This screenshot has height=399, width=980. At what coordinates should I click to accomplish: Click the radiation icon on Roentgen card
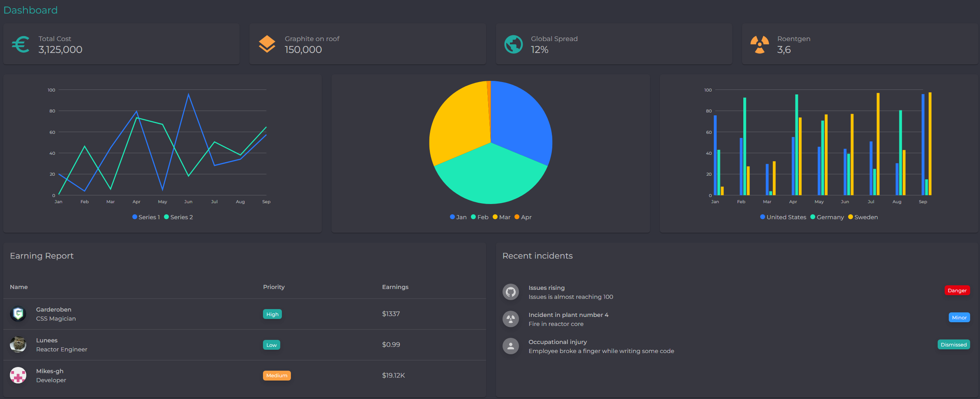760,44
